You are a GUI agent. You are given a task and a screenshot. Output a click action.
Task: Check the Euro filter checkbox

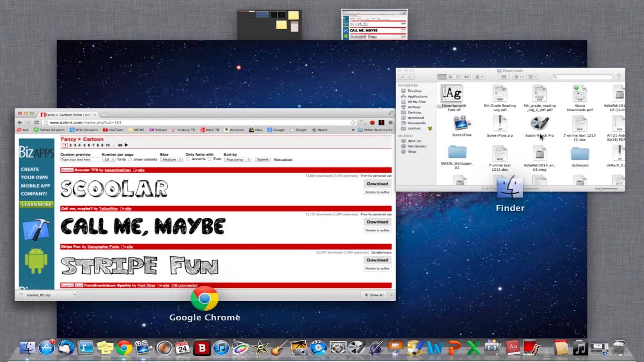click(x=210, y=159)
